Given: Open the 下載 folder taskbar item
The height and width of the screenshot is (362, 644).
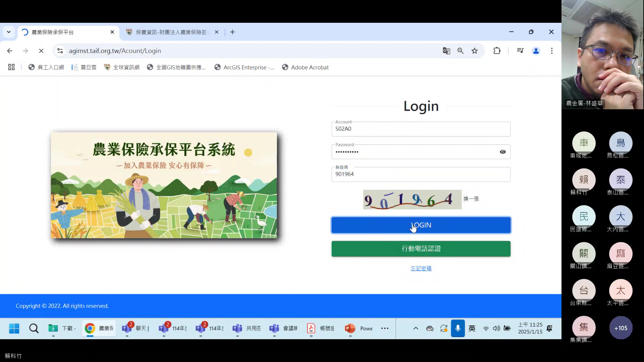Looking at the screenshot, I should tap(62, 328).
